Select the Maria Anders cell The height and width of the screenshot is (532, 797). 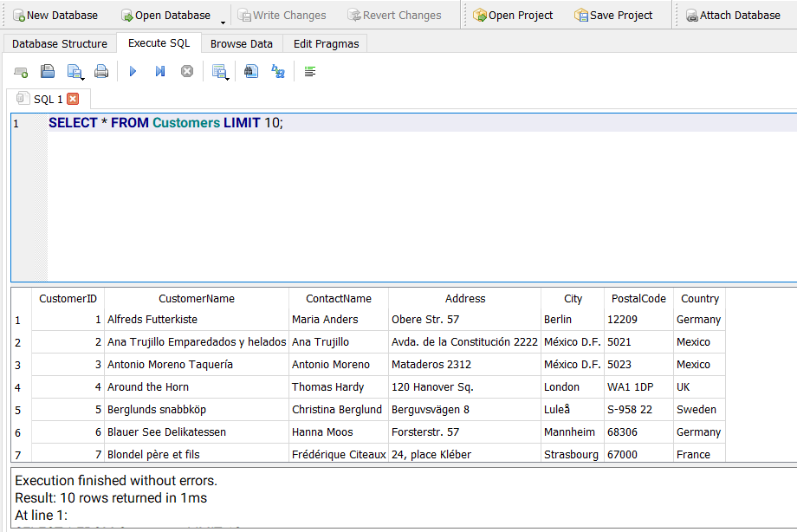pyautogui.click(x=339, y=320)
